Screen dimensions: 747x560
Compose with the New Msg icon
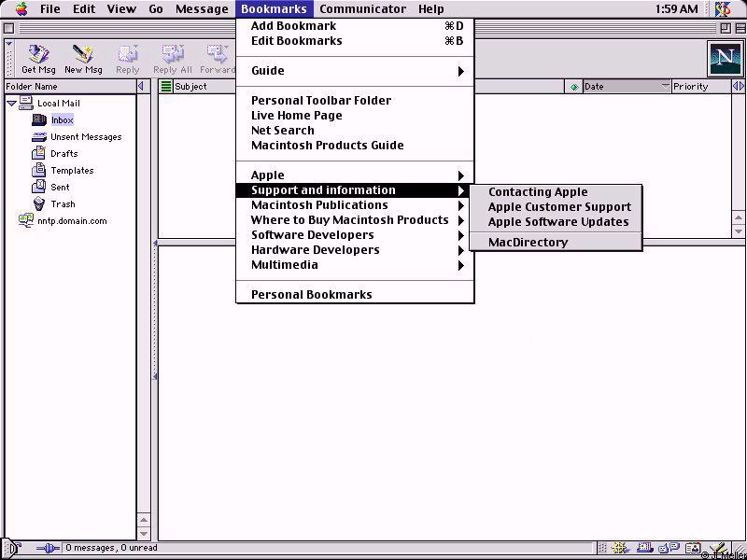(x=83, y=54)
